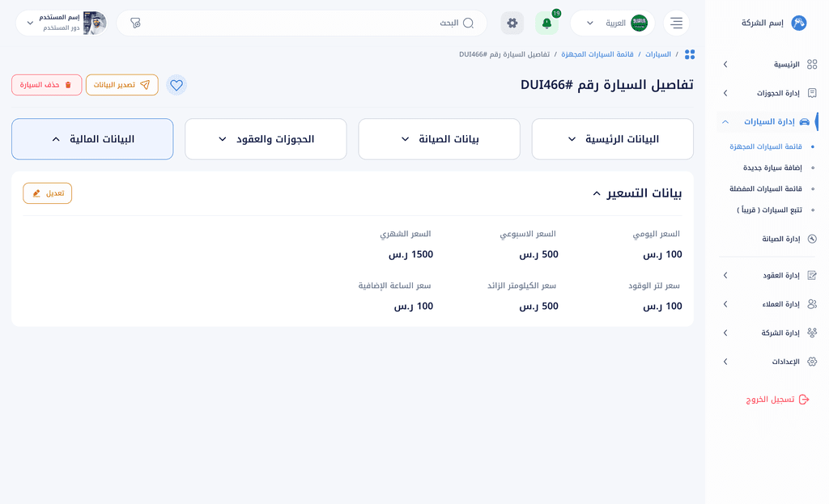Click the search magnifier icon
Viewport: 829px width, 504px height.
[468, 23]
